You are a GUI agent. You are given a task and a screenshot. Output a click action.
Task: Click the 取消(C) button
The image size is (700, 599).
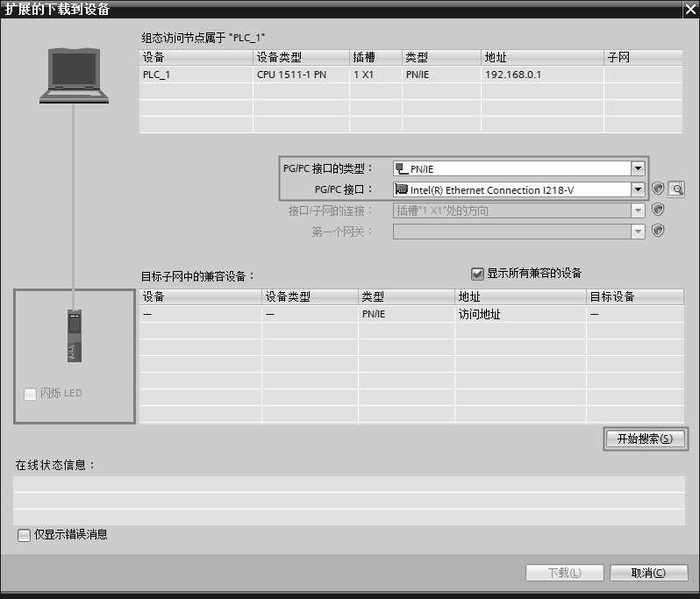(x=648, y=573)
